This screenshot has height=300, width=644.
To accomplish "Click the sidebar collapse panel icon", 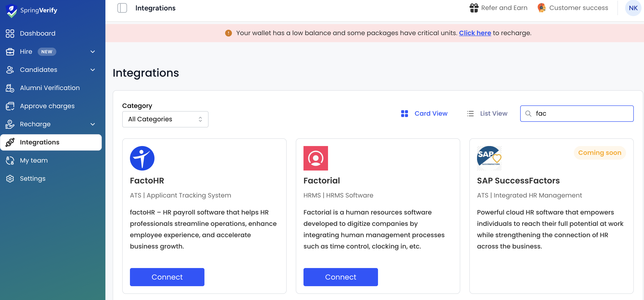I will point(122,8).
